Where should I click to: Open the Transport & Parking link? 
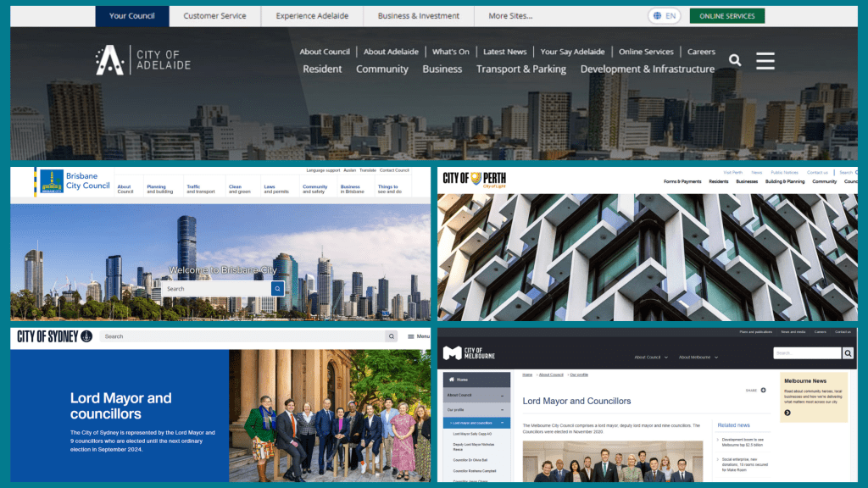[520, 69]
